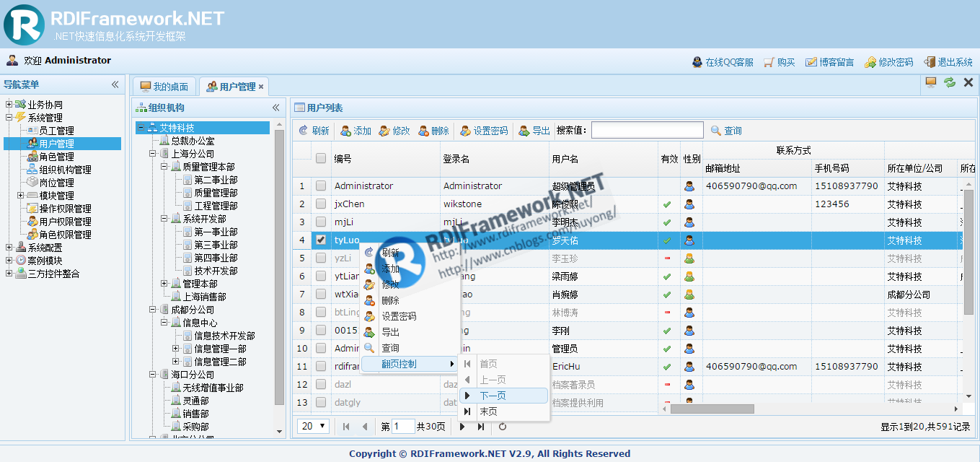Go to the first page in the pager
This screenshot has height=462, width=980.
[x=346, y=427]
